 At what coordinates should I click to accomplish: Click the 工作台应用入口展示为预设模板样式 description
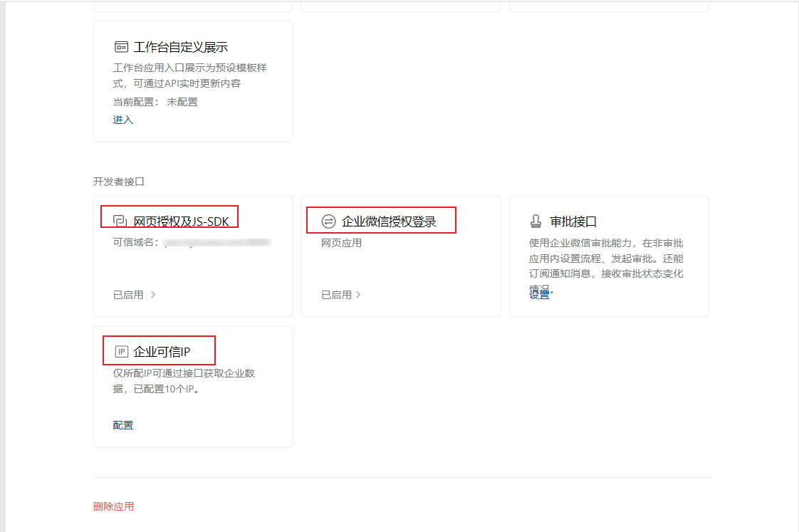[x=189, y=75]
